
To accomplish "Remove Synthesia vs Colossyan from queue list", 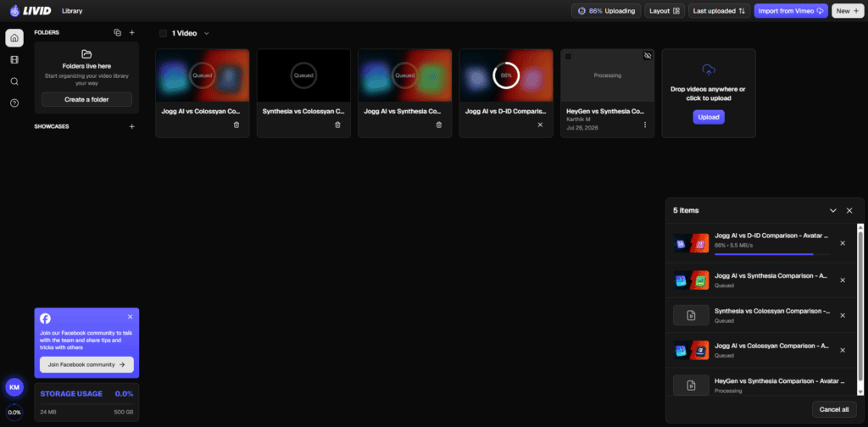I will (843, 316).
